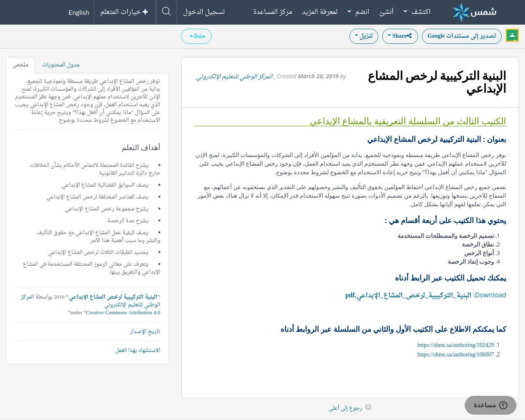Click تصدير إلى مستندات Google button
Screen dimensions: 525x420
[x=462, y=36]
